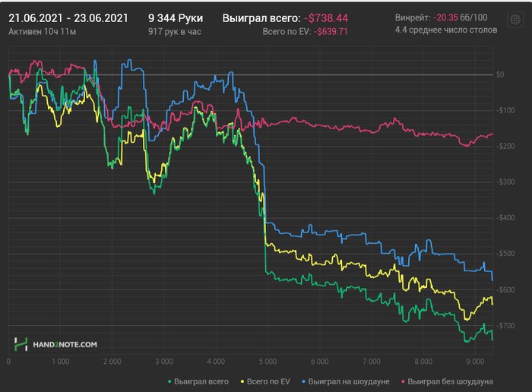Viewport: 532px width, 392px height.
Task: Click 'Активен 10ч 11м' active time text
Action: pyautogui.click(x=42, y=32)
